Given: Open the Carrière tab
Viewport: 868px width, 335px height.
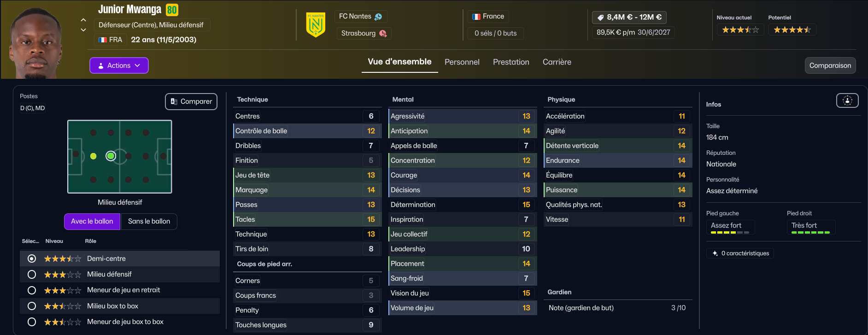Looking at the screenshot, I should [x=557, y=62].
